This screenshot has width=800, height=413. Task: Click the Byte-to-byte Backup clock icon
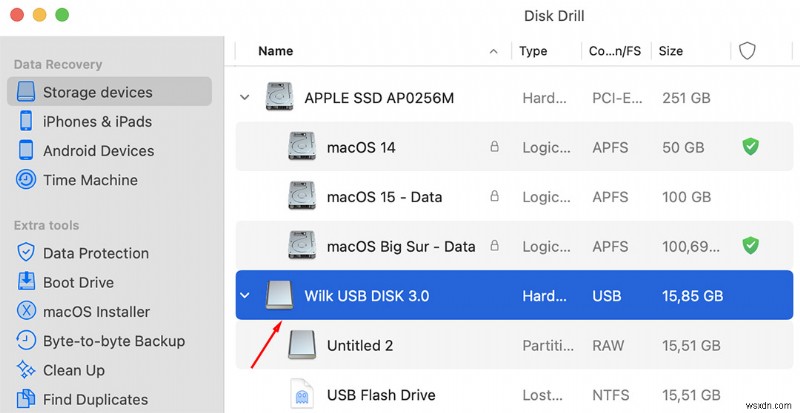point(26,340)
